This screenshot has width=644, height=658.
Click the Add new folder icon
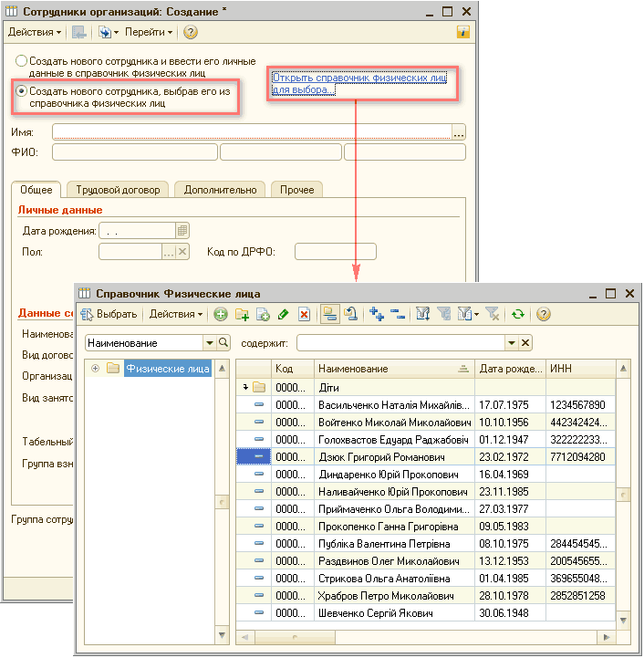click(242, 314)
